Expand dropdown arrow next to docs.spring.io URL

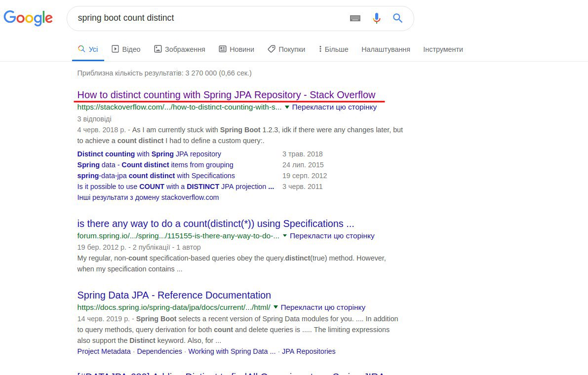(275, 307)
